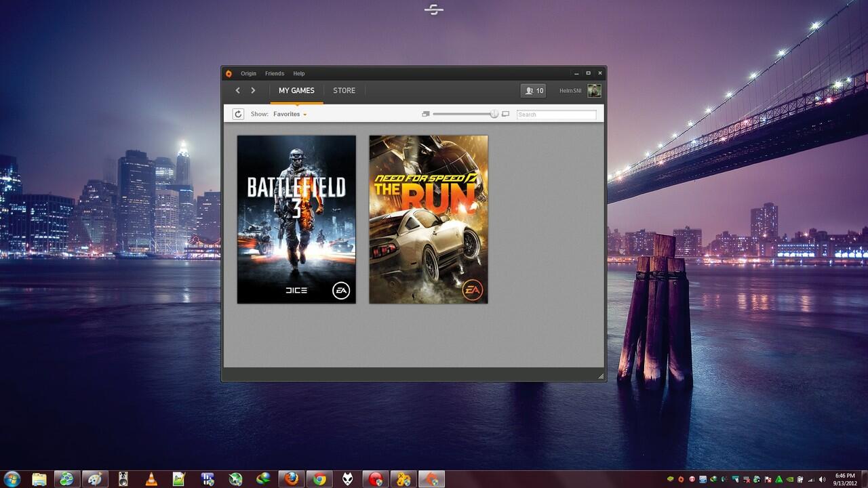The width and height of the screenshot is (868, 488).
Task: Minimize the Origin window
Action: click(576, 73)
